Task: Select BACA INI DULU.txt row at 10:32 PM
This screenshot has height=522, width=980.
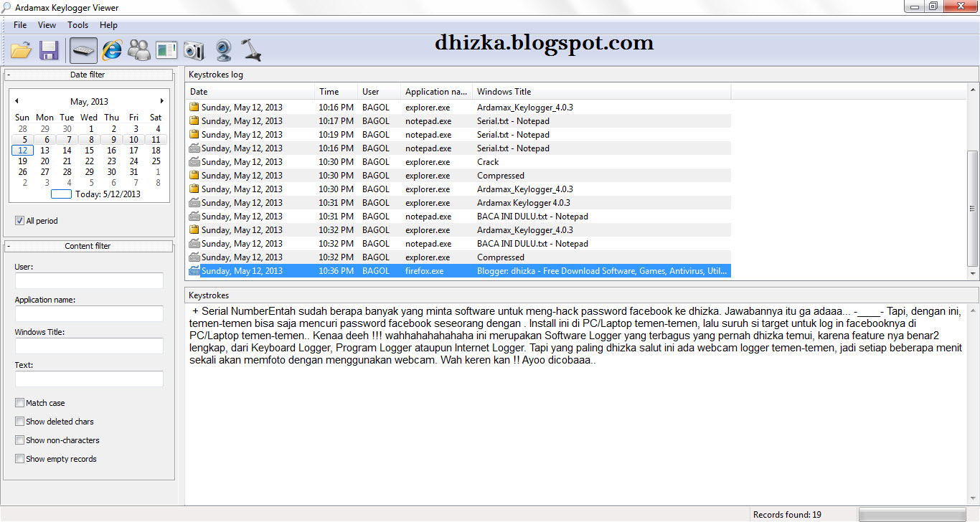Action: tap(458, 243)
